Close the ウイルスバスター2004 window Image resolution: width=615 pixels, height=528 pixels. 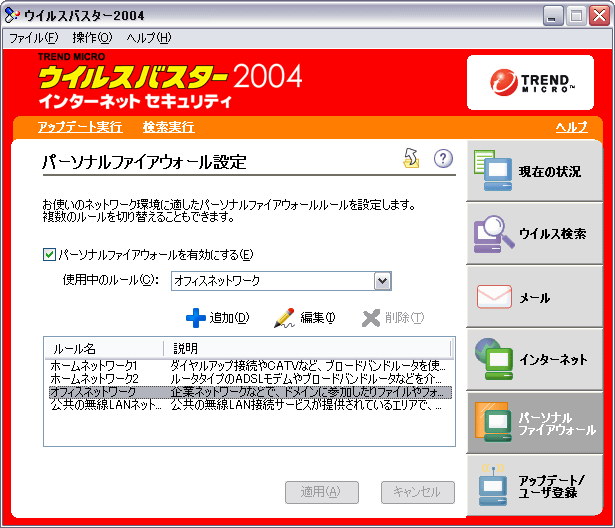pyautogui.click(x=600, y=16)
